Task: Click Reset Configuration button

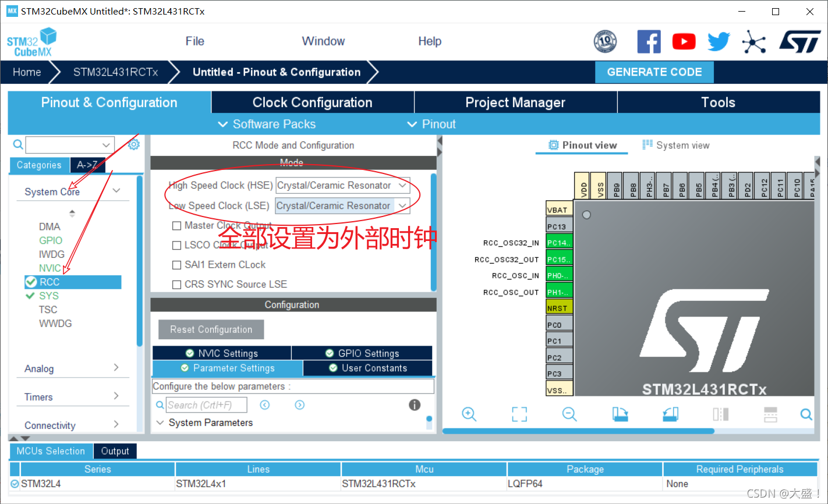Action: point(211,329)
